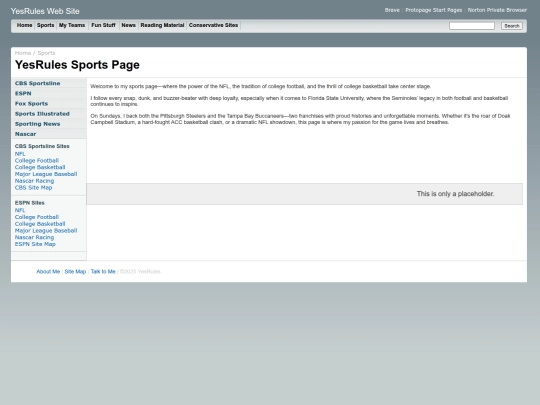
Task: Open the My Teams menu item
Action: point(72,25)
